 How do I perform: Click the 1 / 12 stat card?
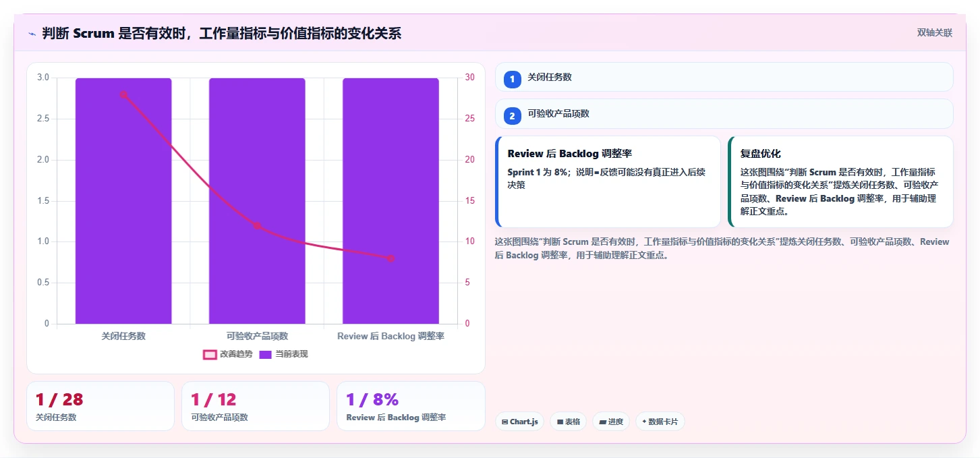[256, 406]
